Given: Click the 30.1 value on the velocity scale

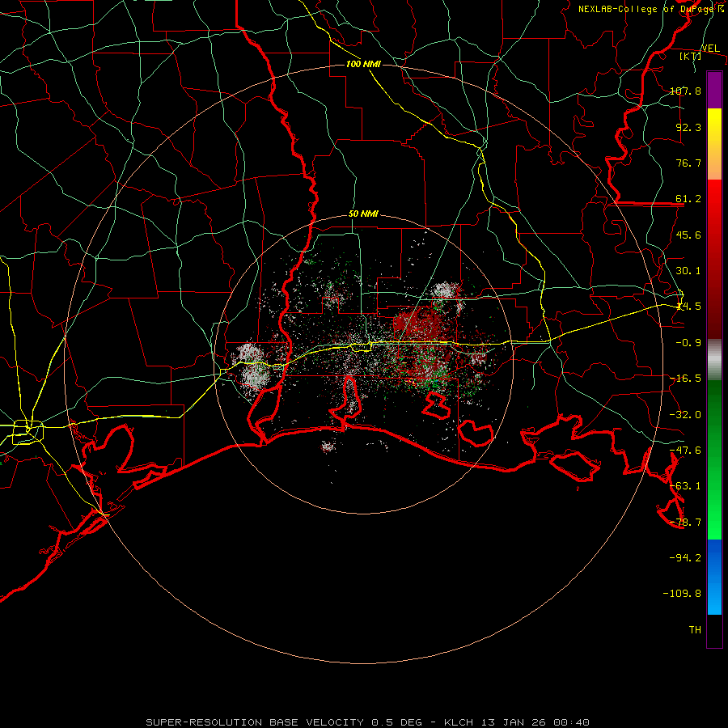Looking at the screenshot, I should point(688,271).
